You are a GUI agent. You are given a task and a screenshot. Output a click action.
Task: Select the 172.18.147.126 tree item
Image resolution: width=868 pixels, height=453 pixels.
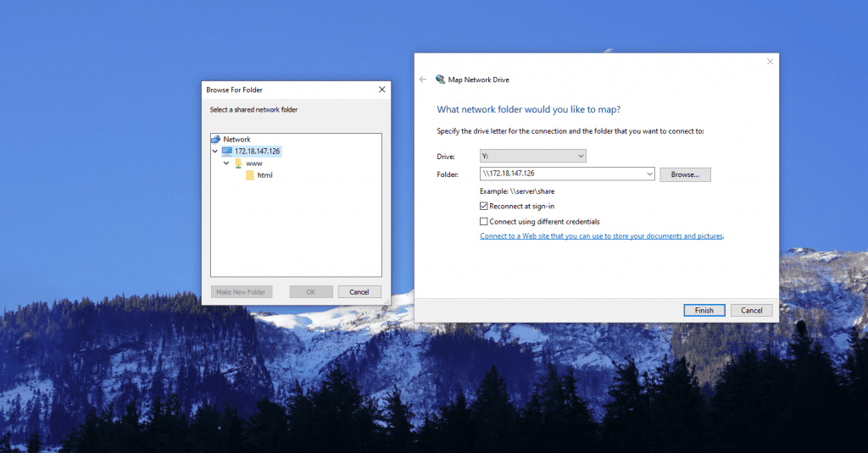pyautogui.click(x=258, y=151)
